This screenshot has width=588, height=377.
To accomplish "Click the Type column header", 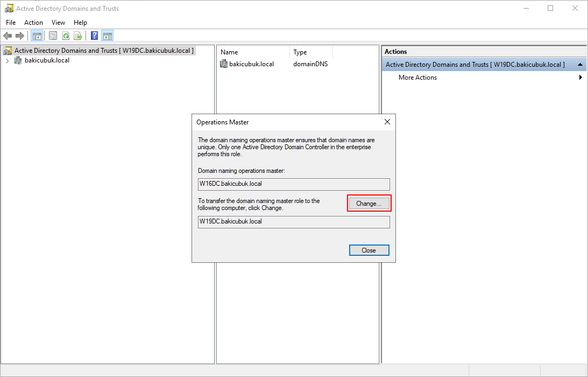I will 311,52.
